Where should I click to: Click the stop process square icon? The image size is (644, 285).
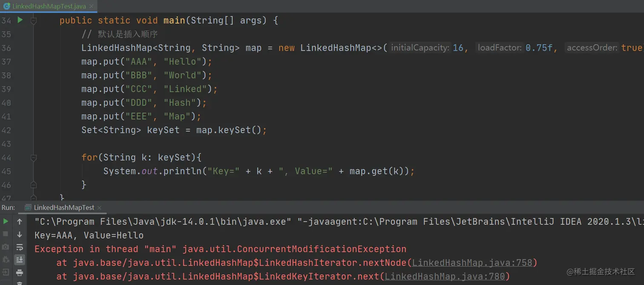[6, 234]
